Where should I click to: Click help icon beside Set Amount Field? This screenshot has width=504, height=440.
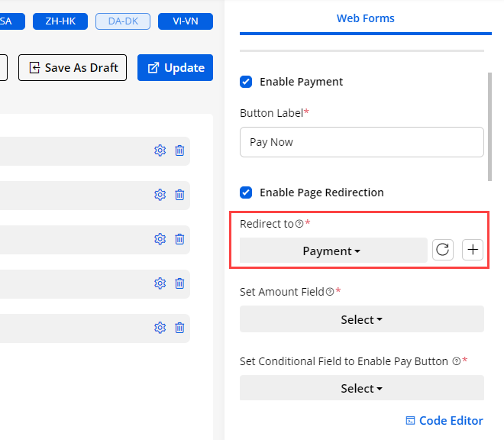pos(330,292)
